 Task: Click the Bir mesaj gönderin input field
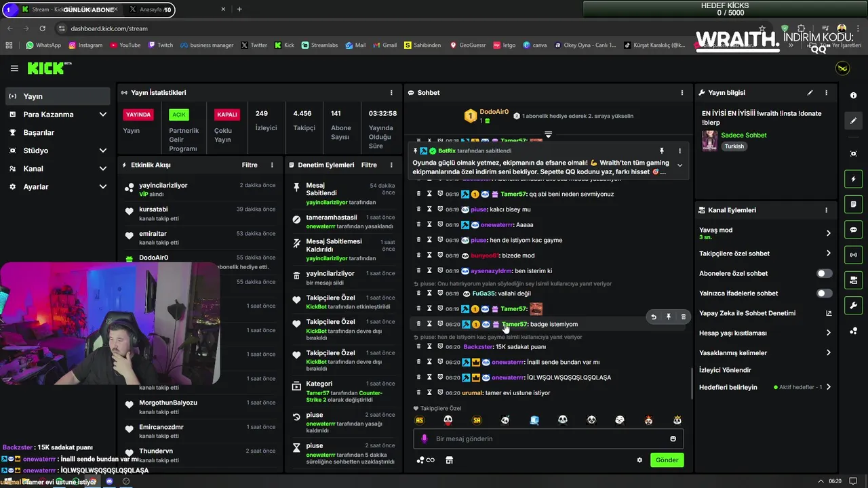(x=548, y=439)
